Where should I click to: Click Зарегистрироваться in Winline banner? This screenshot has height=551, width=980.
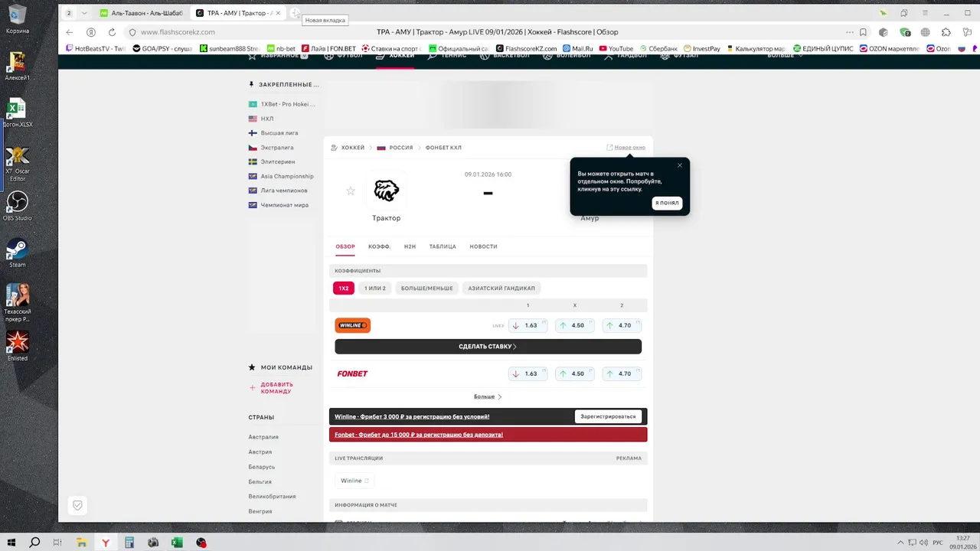tap(608, 416)
